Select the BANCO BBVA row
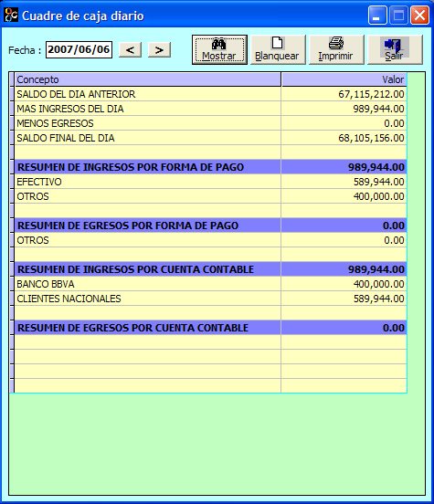 [211, 284]
